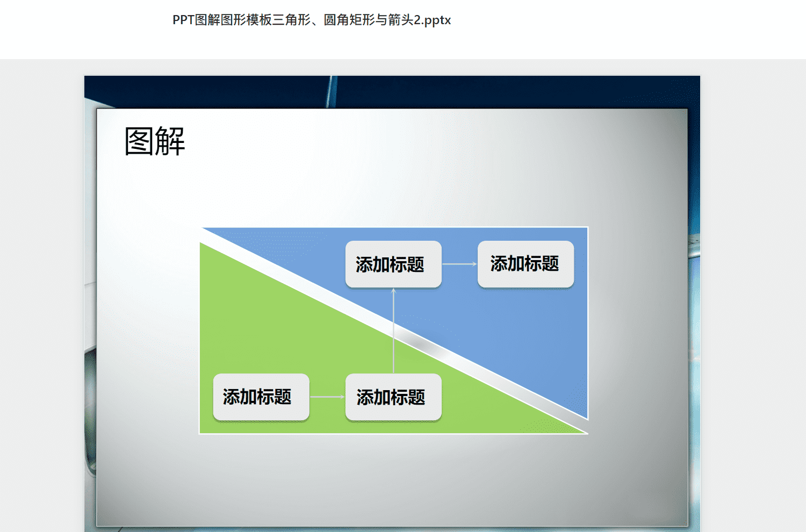
Task: Click the 添加标题 box at bottom middle of green triangle
Action: tap(393, 397)
